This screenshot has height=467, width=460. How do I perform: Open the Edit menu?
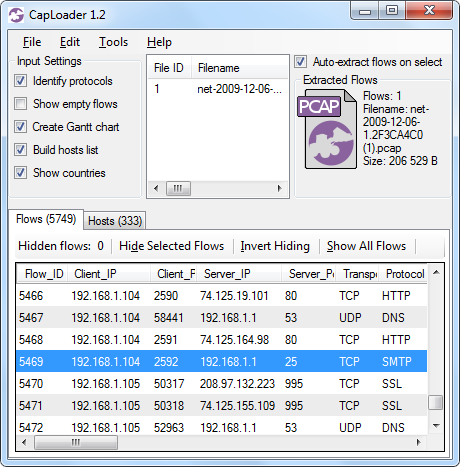pos(70,42)
